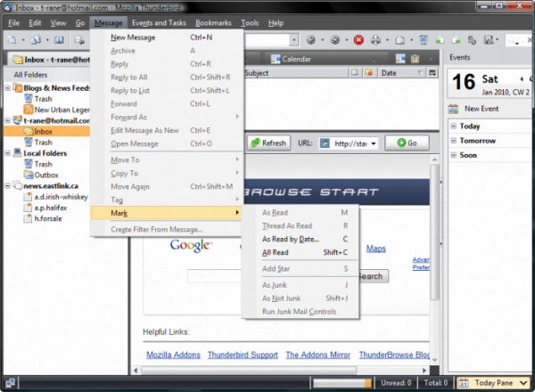This screenshot has width=535, height=392.
Task: Collapse the t-rane@hotmail.com account tree
Action: click(x=7, y=120)
